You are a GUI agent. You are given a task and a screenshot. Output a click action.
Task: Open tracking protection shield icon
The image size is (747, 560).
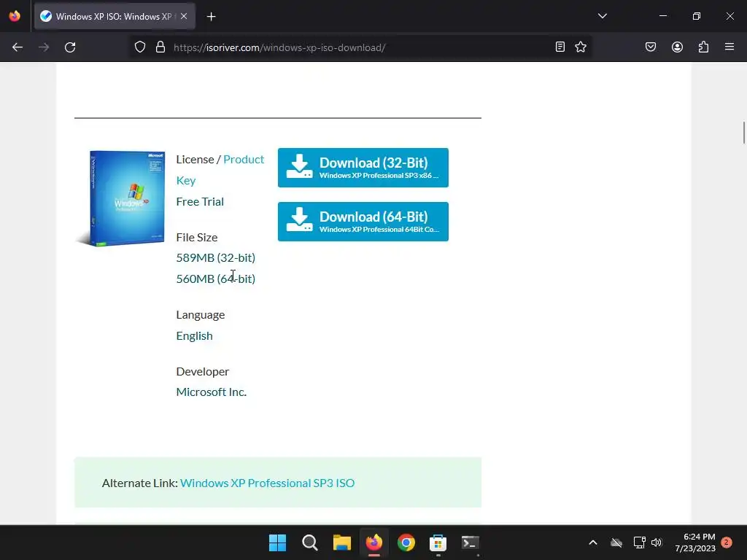(x=139, y=47)
